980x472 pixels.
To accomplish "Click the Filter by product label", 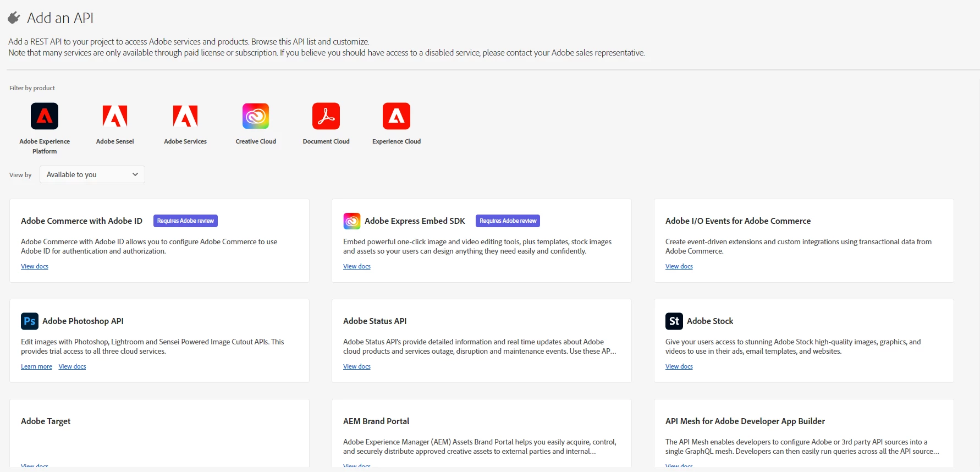I will coord(32,88).
